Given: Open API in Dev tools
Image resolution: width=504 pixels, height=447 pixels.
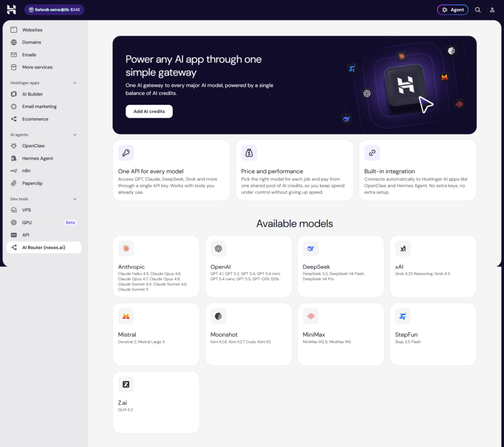Looking at the screenshot, I should (x=44, y=235).
